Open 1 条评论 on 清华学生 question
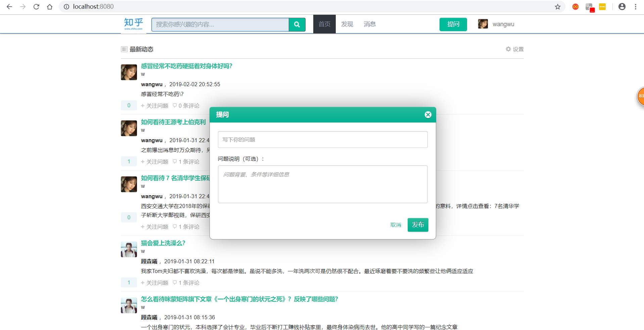Viewport: 644px width, 330px height. (x=186, y=227)
